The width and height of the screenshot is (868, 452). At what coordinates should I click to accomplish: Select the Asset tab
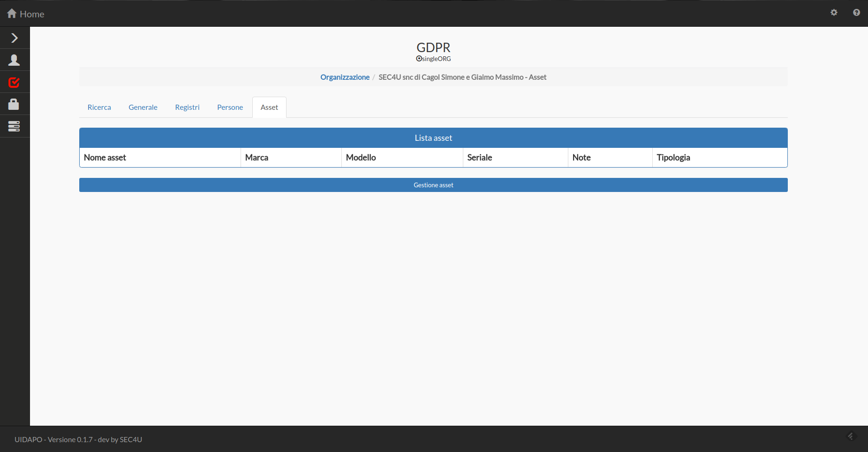pyautogui.click(x=269, y=107)
